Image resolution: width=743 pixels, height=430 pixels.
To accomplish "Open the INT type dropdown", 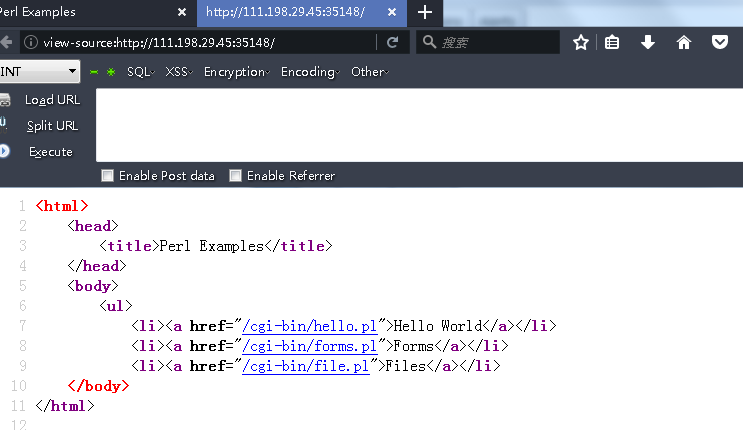I will pos(40,72).
